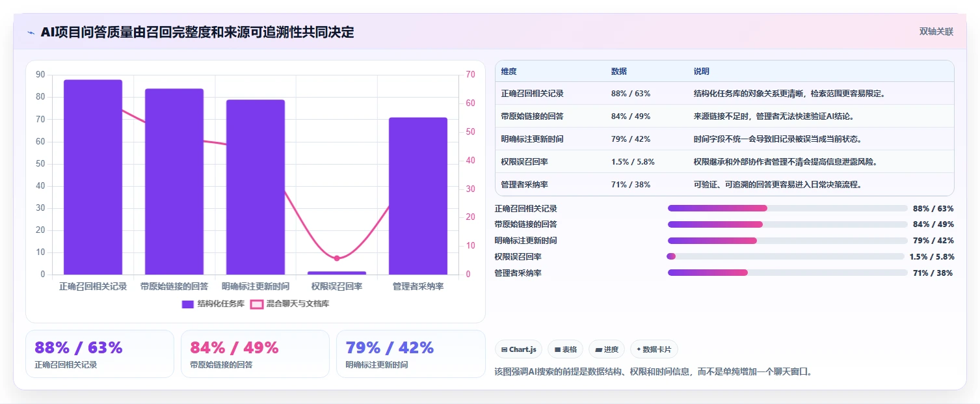Click the 数据卡片 chip

pyautogui.click(x=654, y=349)
